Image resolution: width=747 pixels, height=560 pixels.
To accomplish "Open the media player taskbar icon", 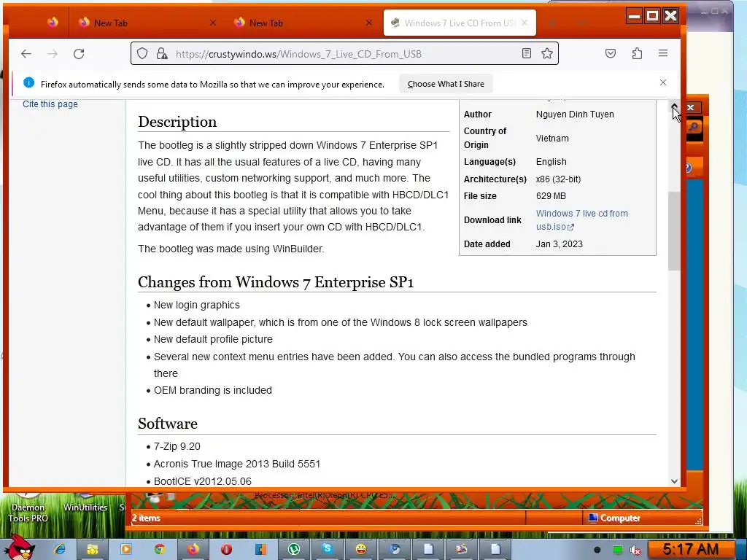I will click(x=125, y=549).
